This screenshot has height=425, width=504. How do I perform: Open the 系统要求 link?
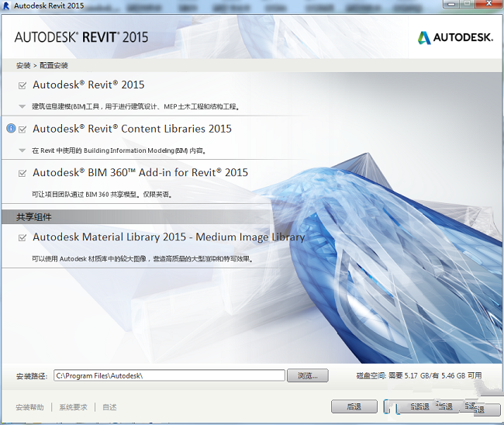coord(74,407)
